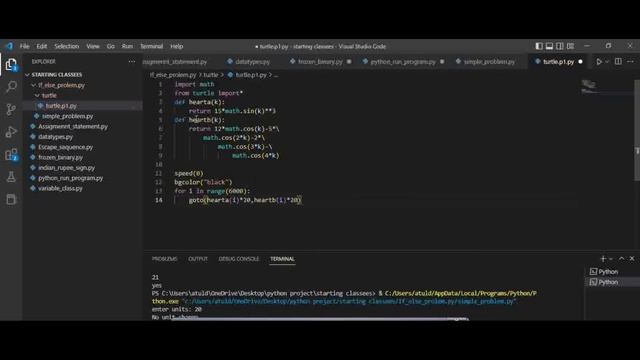This screenshot has width=640, height=360.
Task: Click the New Terminal plus icon
Action: [603, 259]
